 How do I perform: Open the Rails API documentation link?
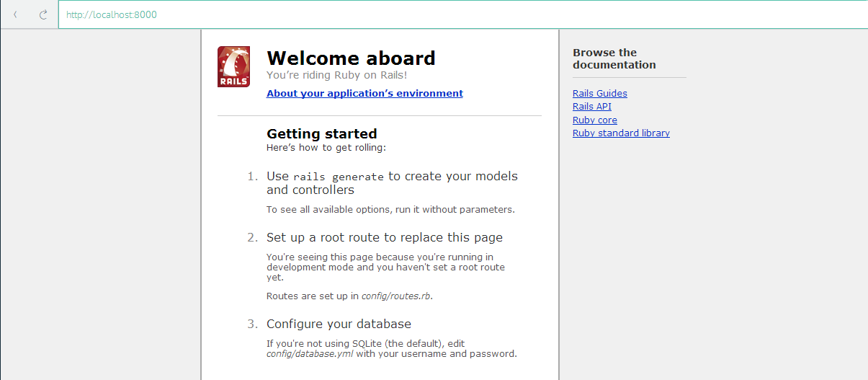pos(592,107)
